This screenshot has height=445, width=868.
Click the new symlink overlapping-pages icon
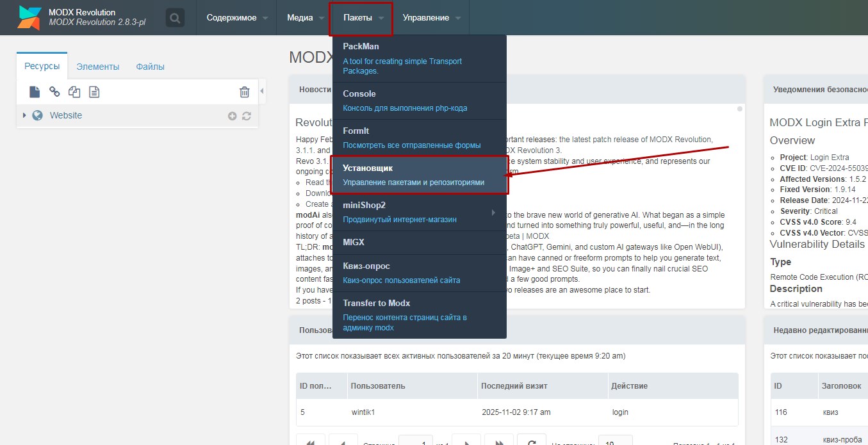74,92
